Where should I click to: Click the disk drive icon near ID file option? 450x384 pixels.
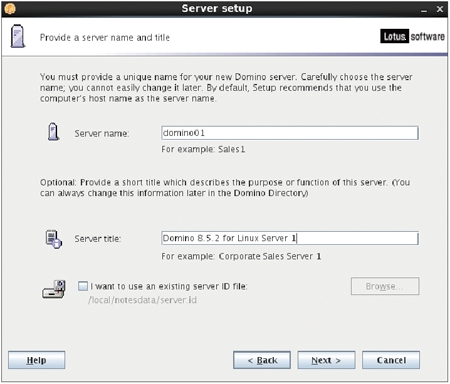pos(54,289)
